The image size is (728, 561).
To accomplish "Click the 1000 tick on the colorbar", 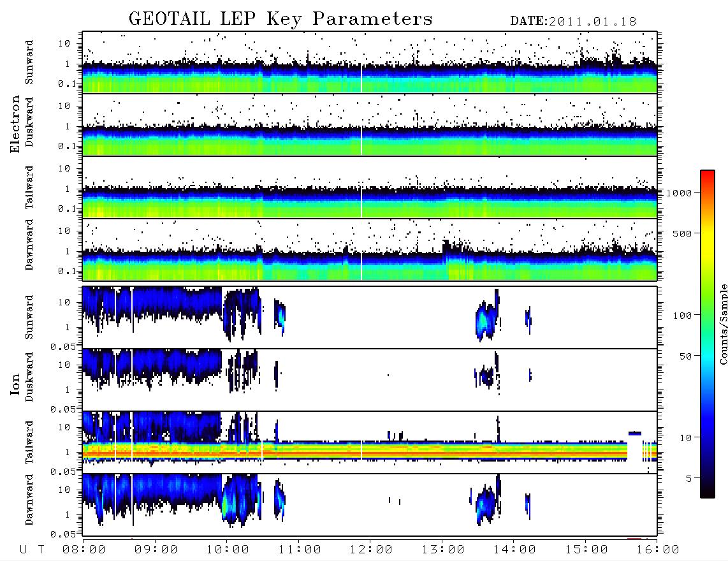I will coord(679,193).
